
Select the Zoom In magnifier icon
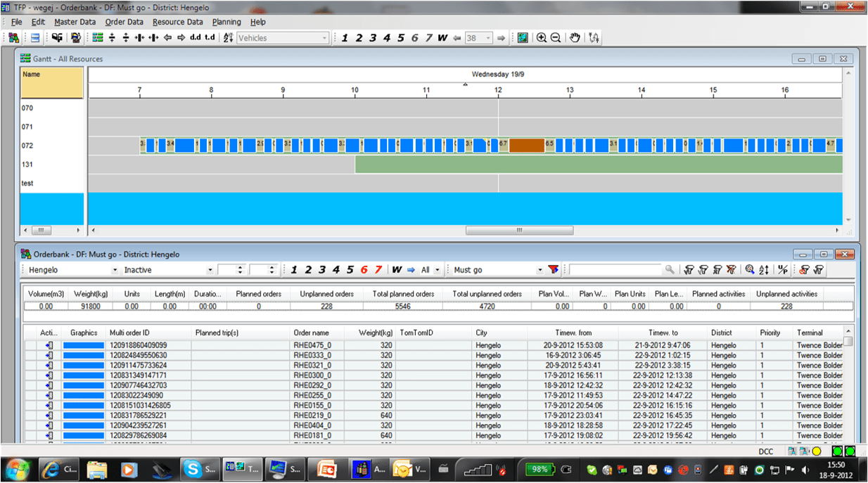point(542,37)
